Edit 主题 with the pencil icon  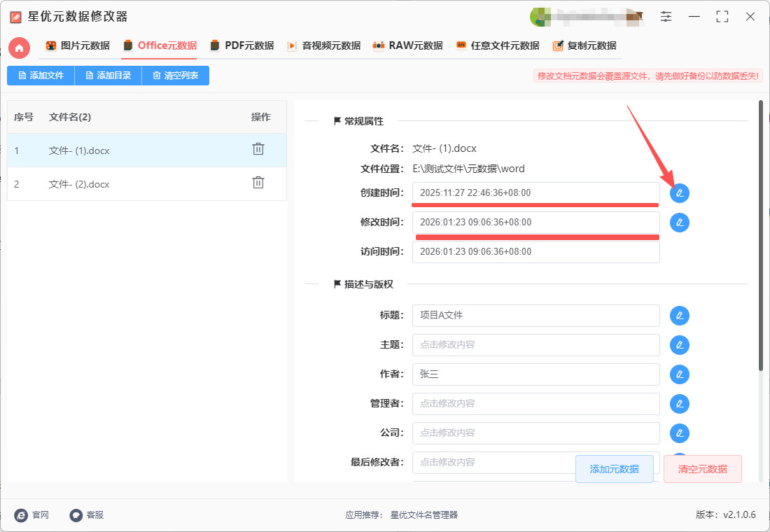(x=680, y=345)
